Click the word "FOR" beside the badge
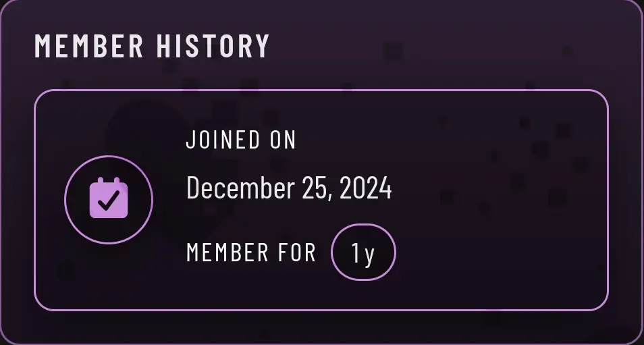 tap(296, 253)
